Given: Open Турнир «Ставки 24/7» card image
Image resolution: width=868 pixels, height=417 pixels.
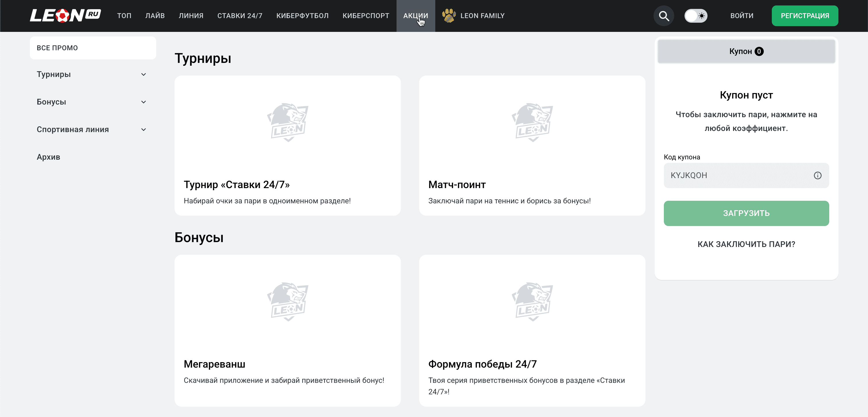Looking at the screenshot, I should click(x=287, y=122).
